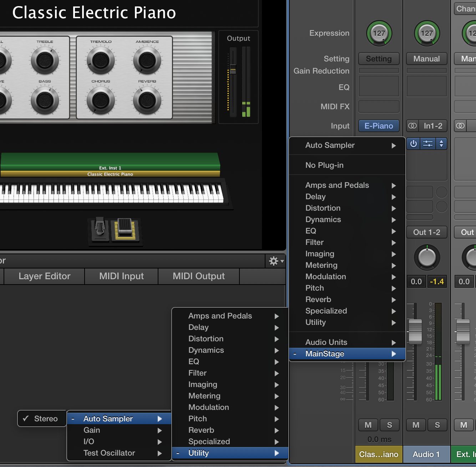
Task: Click Classic Electric Piano layer bar
Action: (110, 174)
